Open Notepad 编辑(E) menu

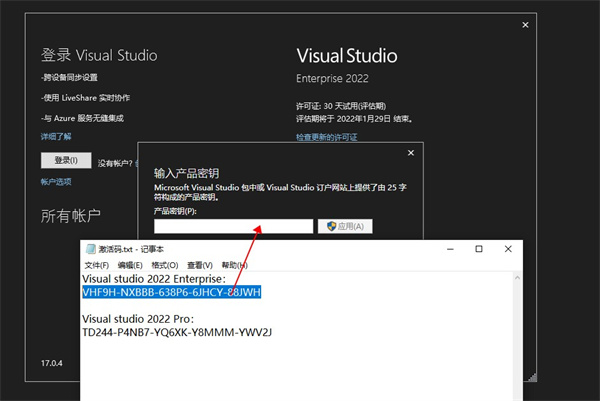130,265
